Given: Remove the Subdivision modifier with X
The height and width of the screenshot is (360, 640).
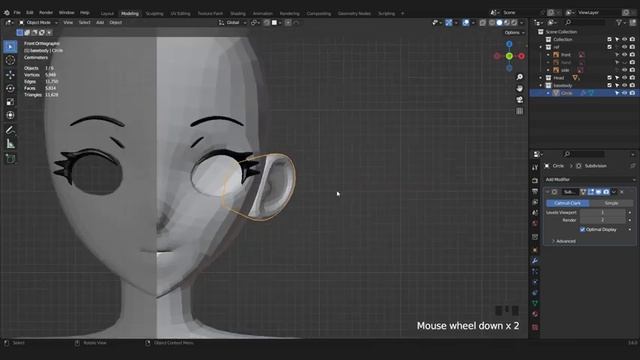Looking at the screenshot, I should pyautogui.click(x=622, y=192).
